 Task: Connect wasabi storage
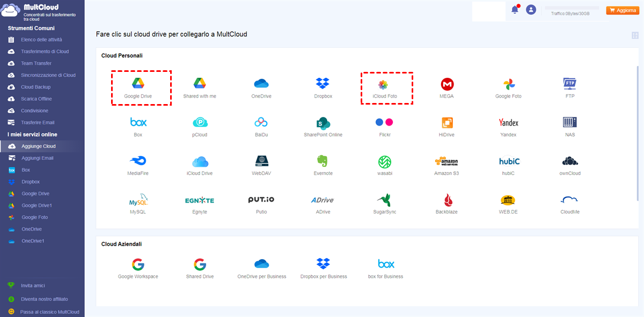pyautogui.click(x=385, y=166)
